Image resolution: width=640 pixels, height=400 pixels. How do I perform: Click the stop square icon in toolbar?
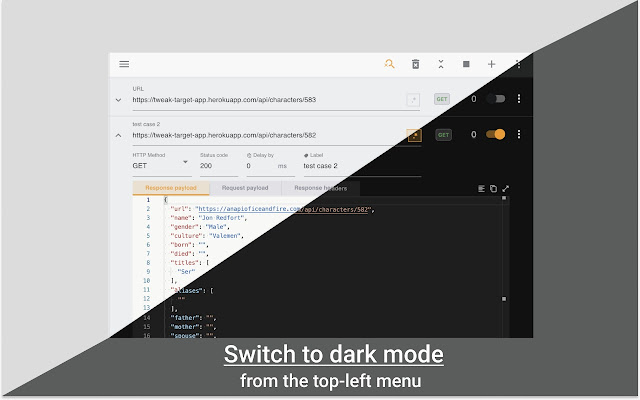[466, 64]
